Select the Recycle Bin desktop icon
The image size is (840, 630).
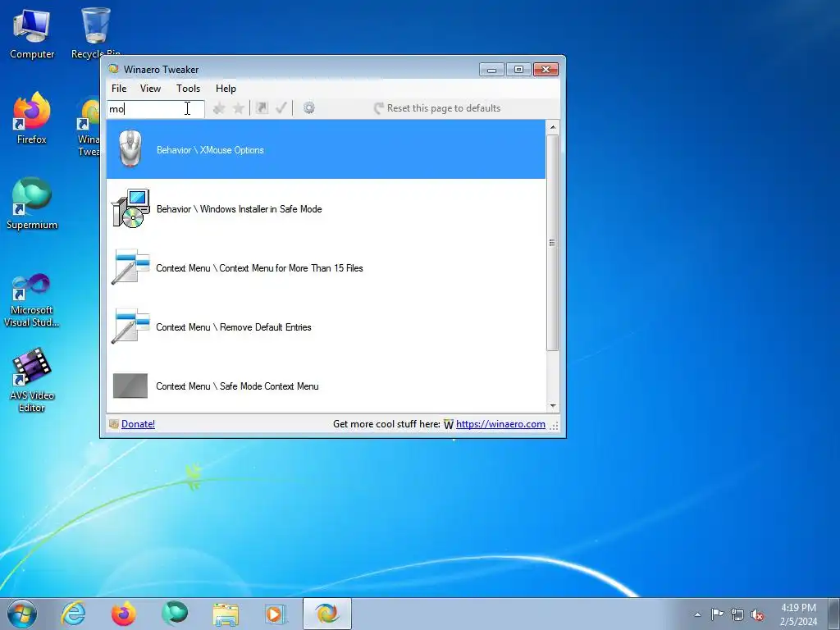(x=96, y=33)
